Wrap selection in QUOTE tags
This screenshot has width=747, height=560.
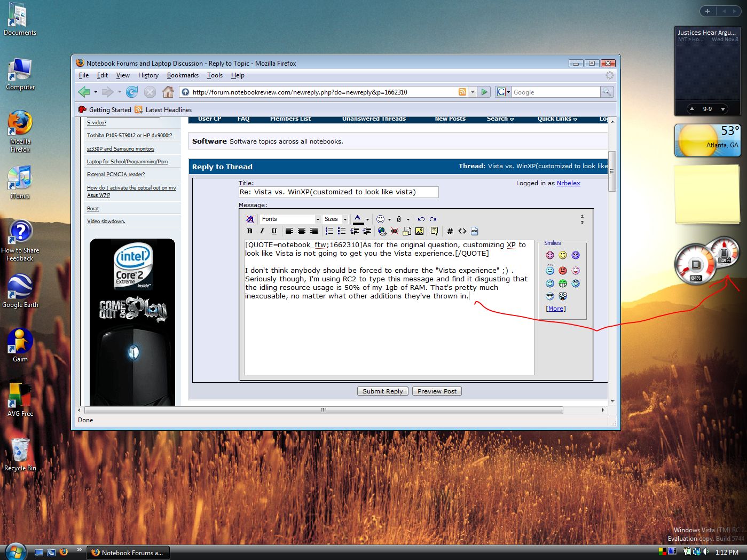pos(434,231)
